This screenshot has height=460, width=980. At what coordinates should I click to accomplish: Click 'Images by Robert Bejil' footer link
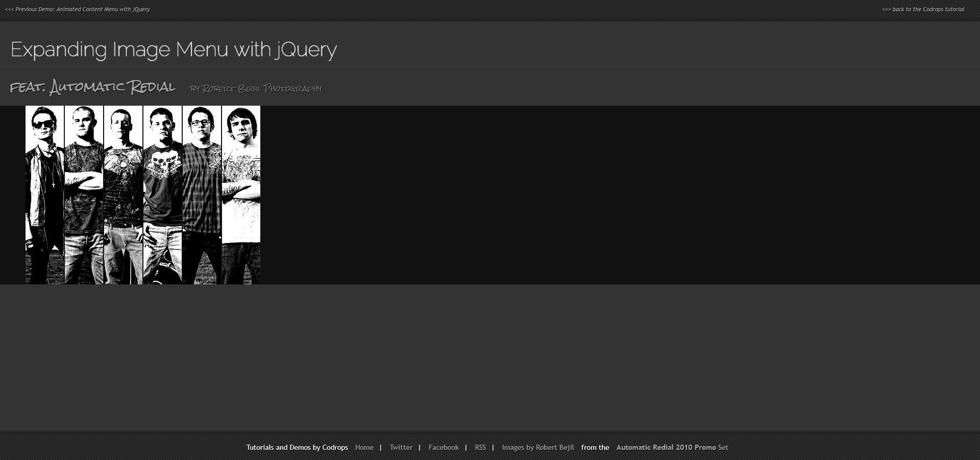537,447
